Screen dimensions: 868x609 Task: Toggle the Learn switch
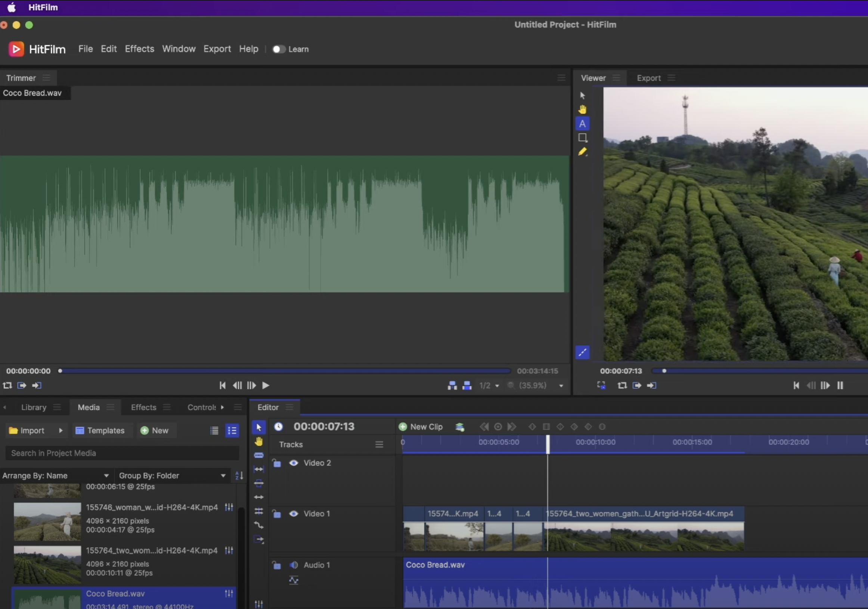(279, 49)
